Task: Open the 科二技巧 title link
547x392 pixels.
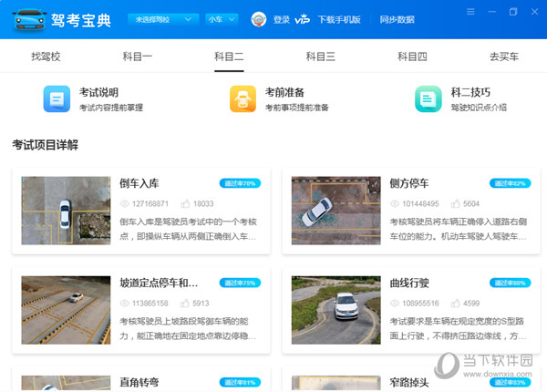Action: click(470, 92)
